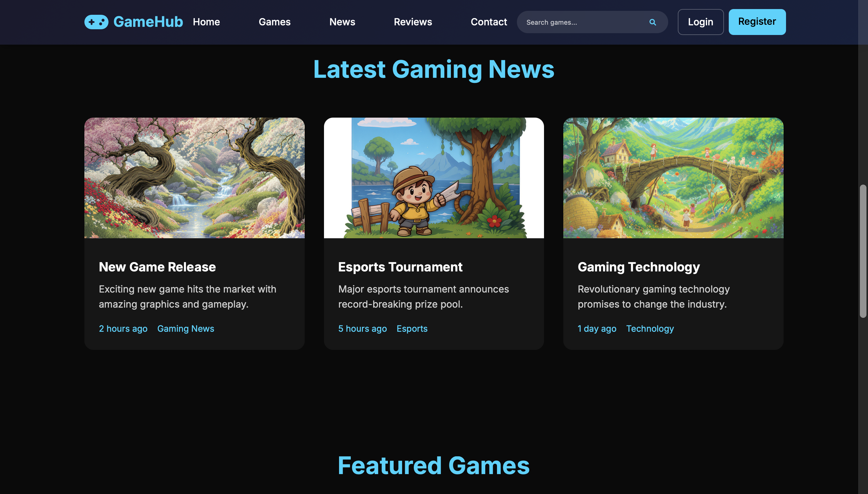This screenshot has height=494, width=868.
Task: Click the GameHub controller logo icon
Action: click(x=96, y=22)
